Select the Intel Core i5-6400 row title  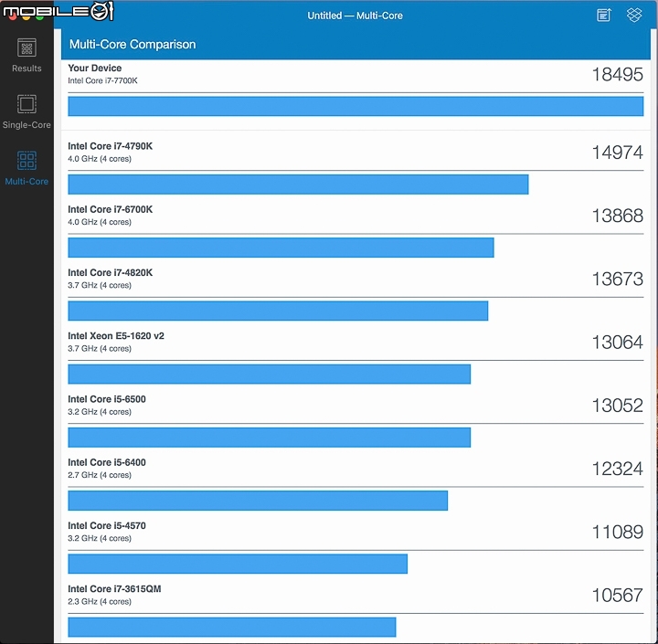107,462
